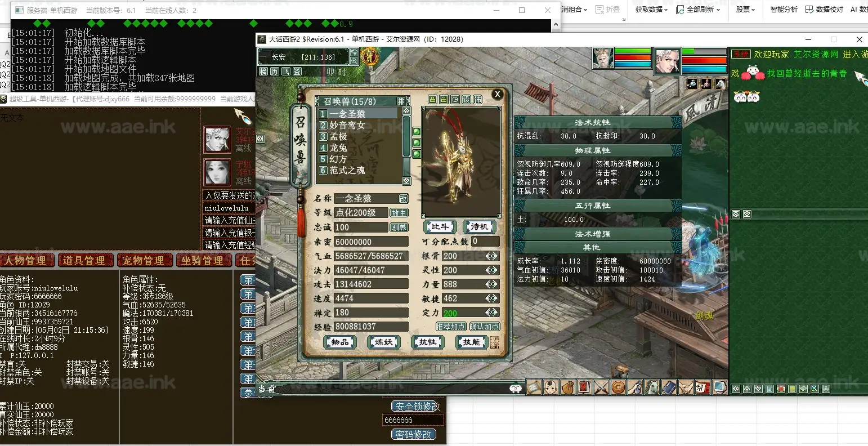
Task: Click the 6666666 password input field
Action: click(413, 420)
